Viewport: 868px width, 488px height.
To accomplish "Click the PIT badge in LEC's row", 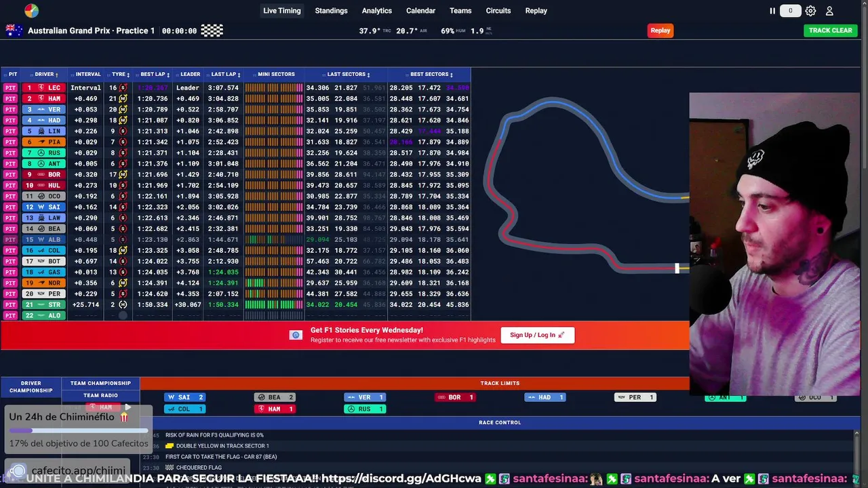I will point(10,88).
